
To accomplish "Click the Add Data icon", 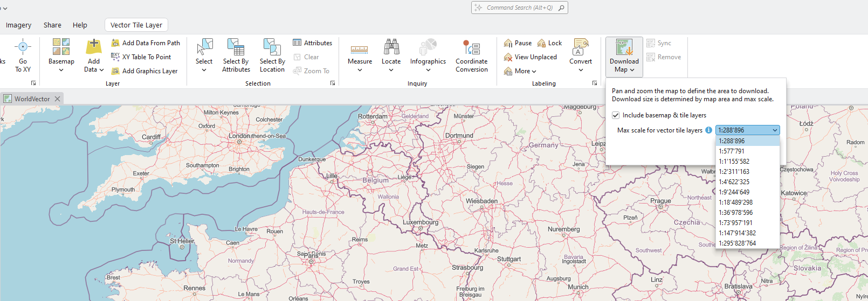I will [x=94, y=47].
